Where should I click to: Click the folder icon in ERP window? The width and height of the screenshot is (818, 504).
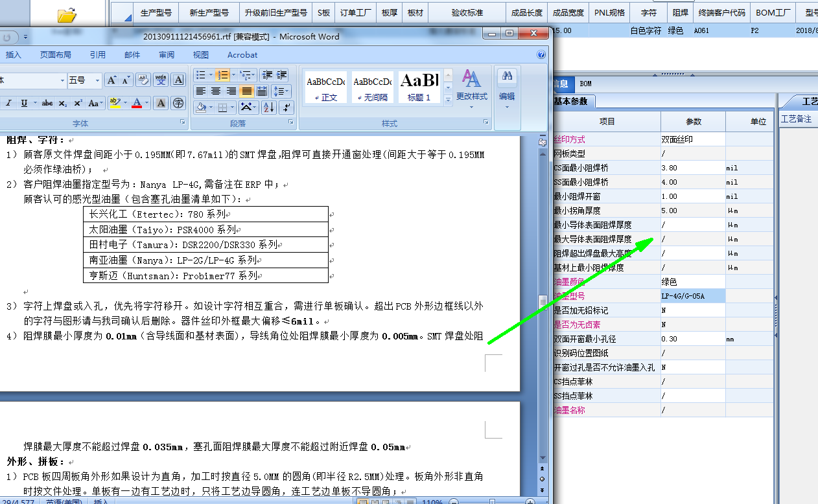pos(67,14)
